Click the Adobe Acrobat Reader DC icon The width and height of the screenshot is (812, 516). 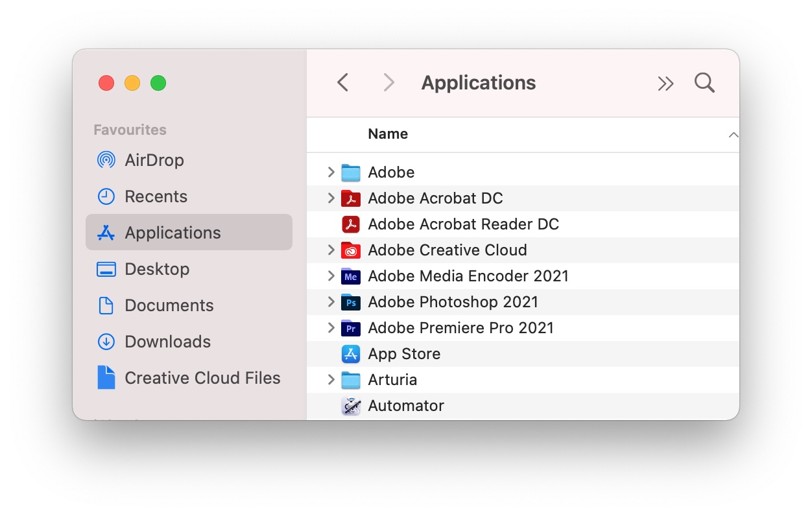[x=351, y=224]
